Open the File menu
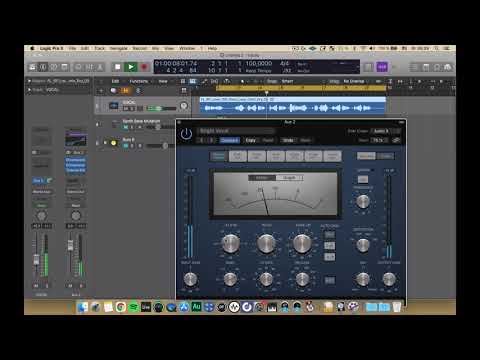 pyautogui.click(x=72, y=48)
